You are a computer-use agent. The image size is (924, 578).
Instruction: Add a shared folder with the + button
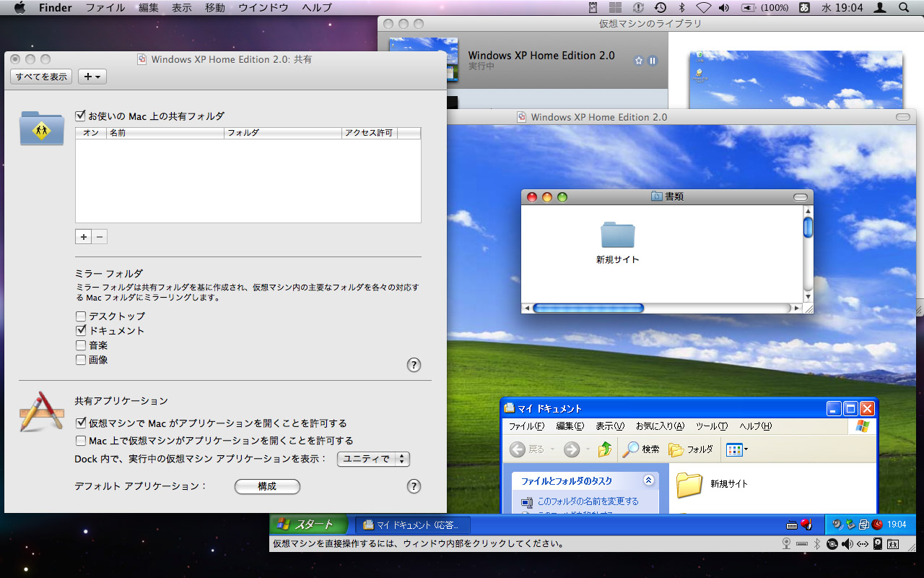[83, 236]
